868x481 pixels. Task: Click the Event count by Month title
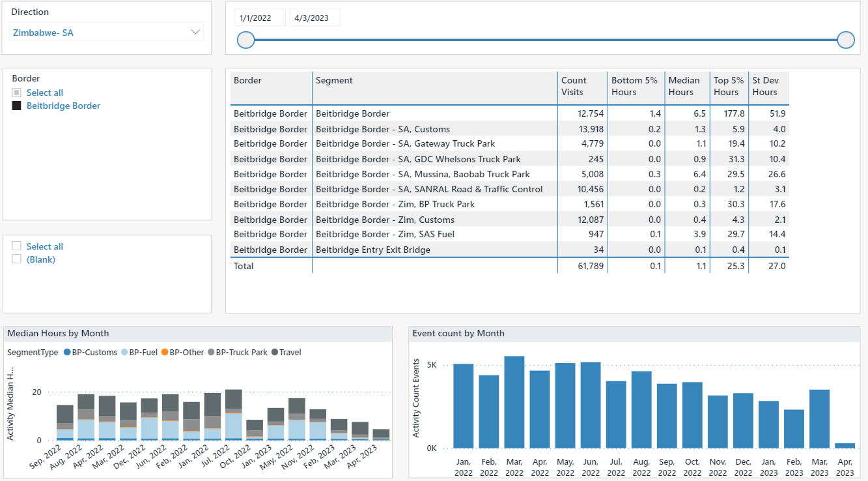click(x=458, y=333)
